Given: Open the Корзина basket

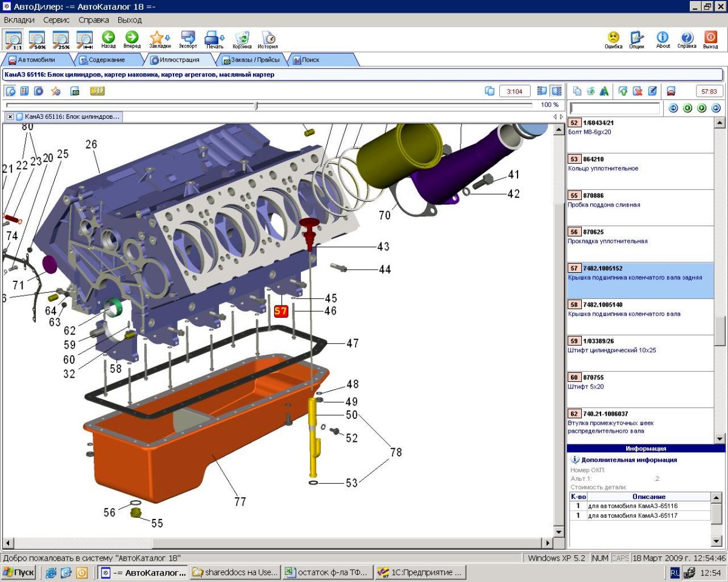Looking at the screenshot, I should (242, 39).
